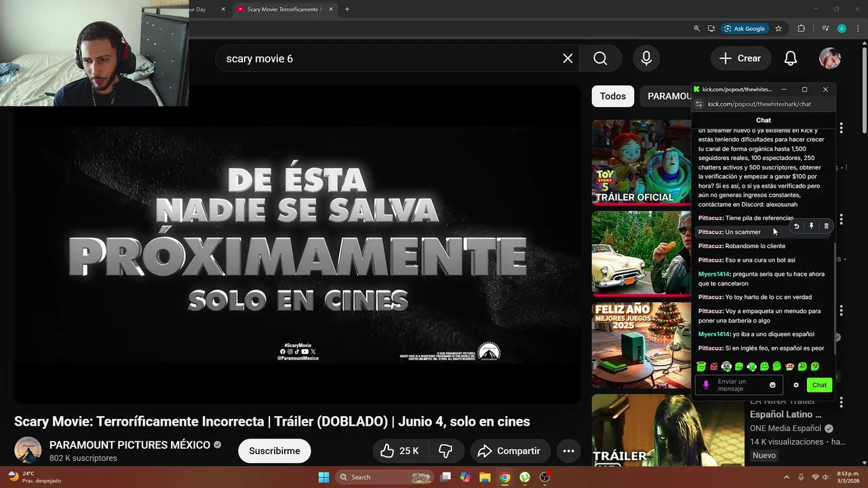Click the YouTube search magnifier button
The height and width of the screenshot is (488, 868).
point(600,58)
